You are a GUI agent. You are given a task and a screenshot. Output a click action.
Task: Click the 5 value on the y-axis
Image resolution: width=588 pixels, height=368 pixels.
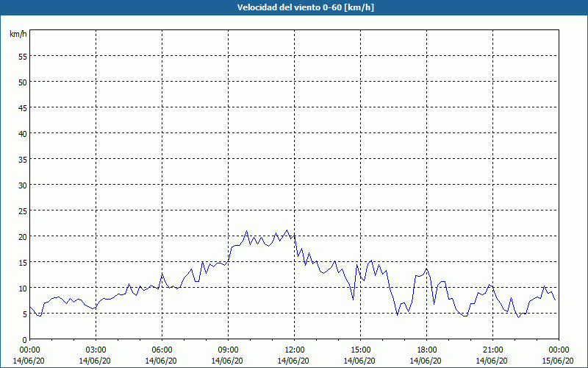25,314
